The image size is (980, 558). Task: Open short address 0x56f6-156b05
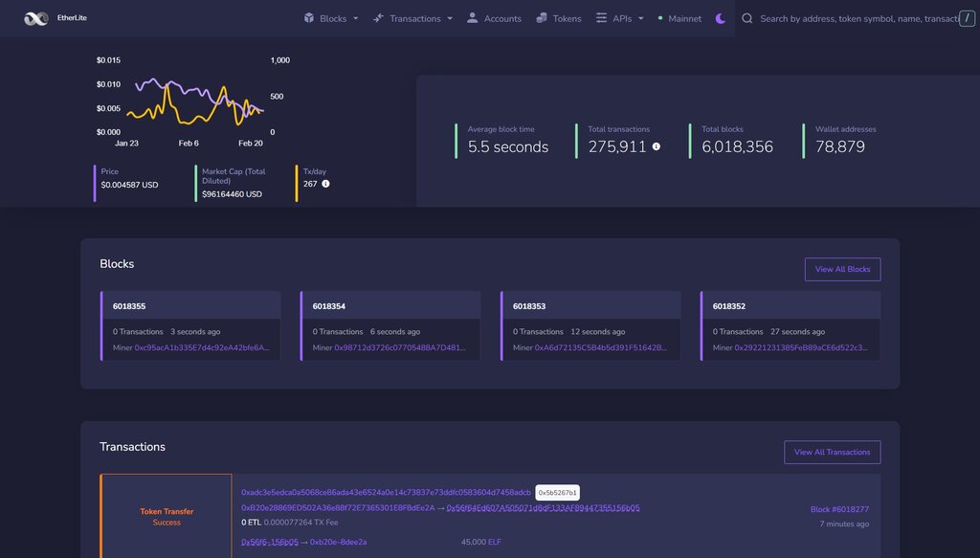[x=269, y=542]
